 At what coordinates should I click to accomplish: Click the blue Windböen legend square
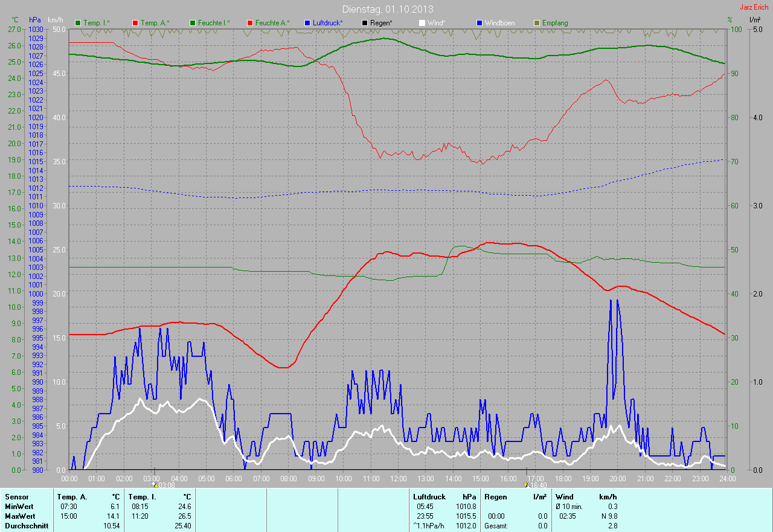pyautogui.click(x=480, y=23)
